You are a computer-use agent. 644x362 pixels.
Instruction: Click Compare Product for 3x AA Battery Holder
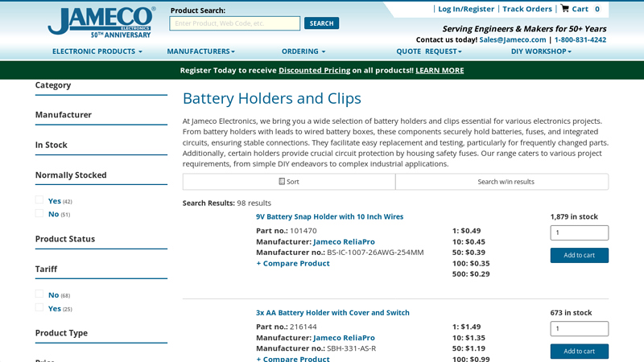coord(293,359)
